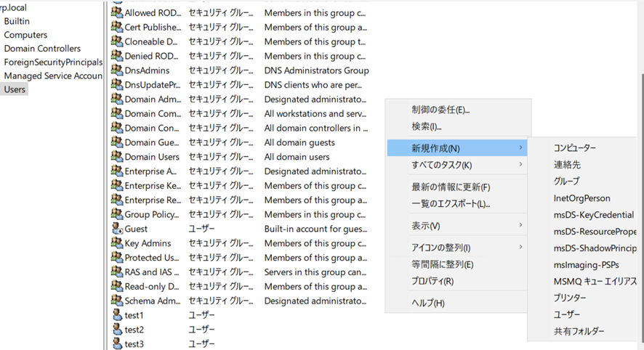Screen dimensions: 644x350
Task: Click the Domain Users group icon
Action: click(117, 156)
